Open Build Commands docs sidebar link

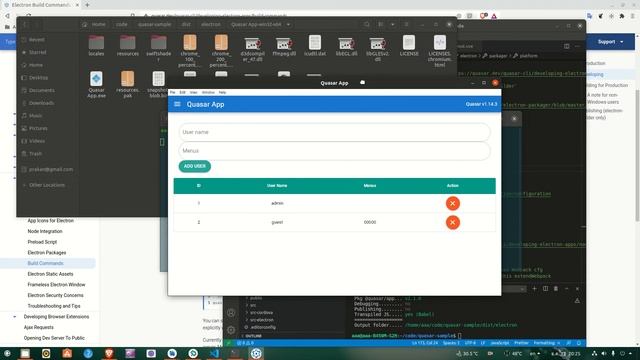click(45, 263)
